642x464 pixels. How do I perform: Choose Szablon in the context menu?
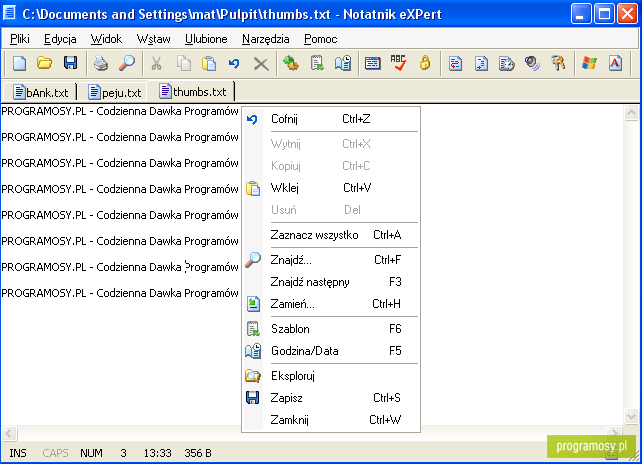pyautogui.click(x=331, y=329)
